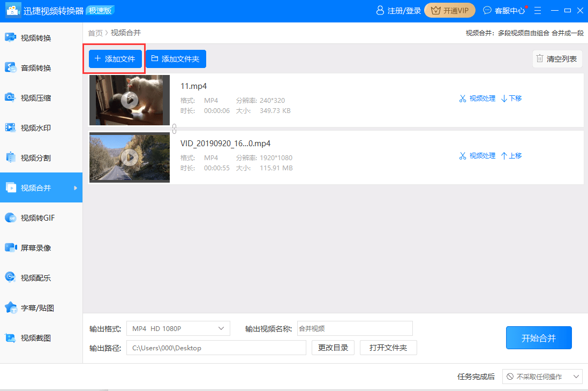Open the 视频水印 sidebar item
Screen dimensions: 588x391
[x=41, y=128]
